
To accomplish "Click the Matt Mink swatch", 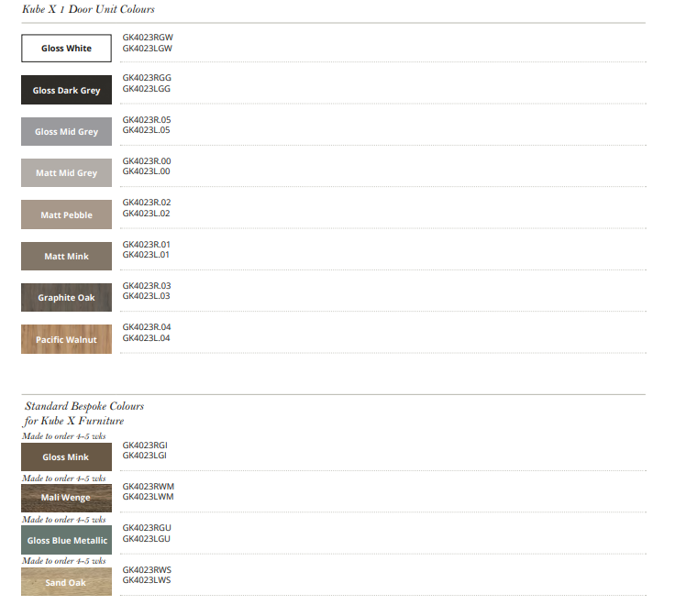I will 66,257.
